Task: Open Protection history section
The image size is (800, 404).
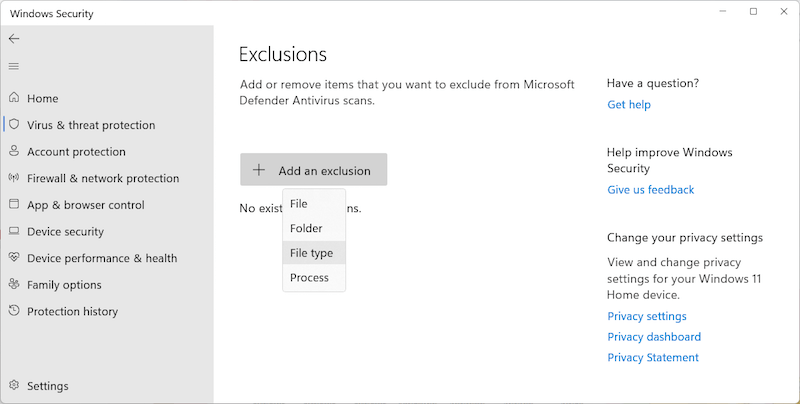Action: click(72, 311)
